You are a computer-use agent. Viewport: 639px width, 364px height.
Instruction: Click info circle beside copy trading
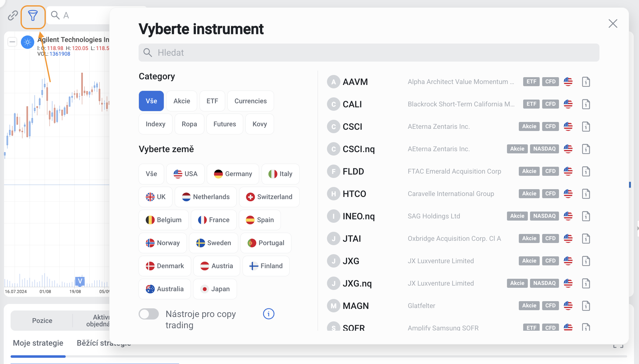coord(268,314)
